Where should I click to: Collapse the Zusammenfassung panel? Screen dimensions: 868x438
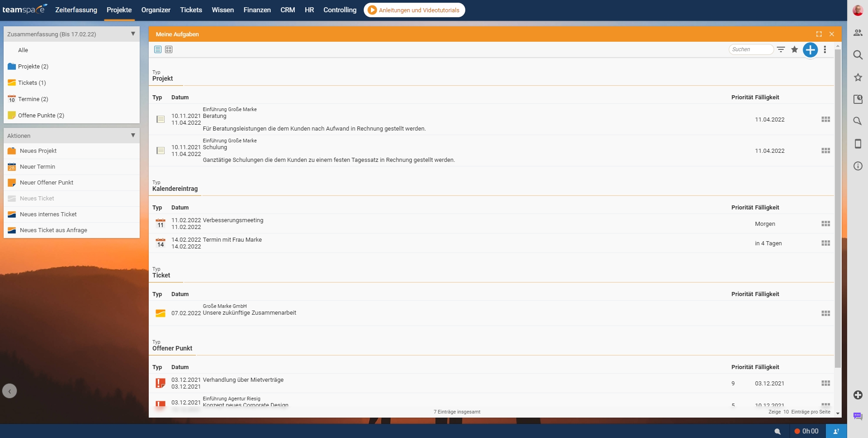[133, 34]
